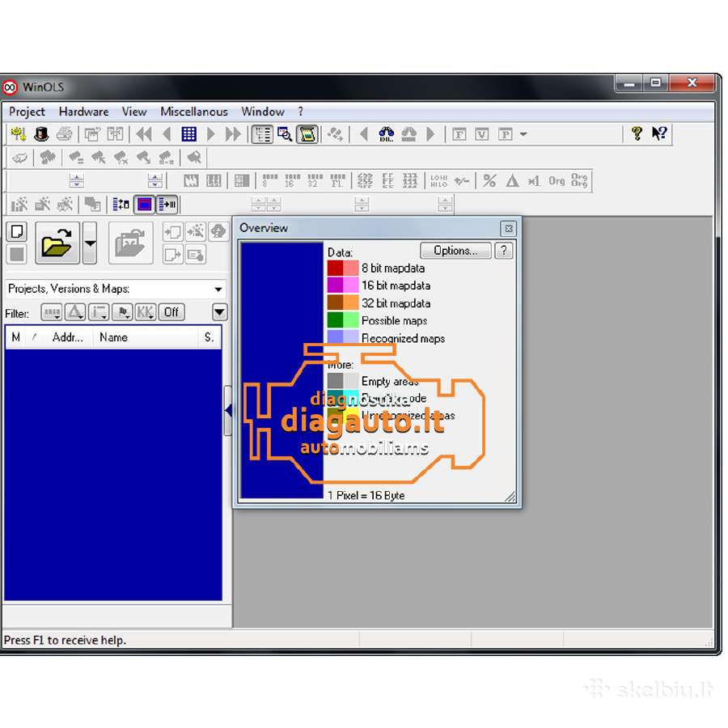The image size is (728, 728).
Task: Click the S. column header
Action: 209,337
